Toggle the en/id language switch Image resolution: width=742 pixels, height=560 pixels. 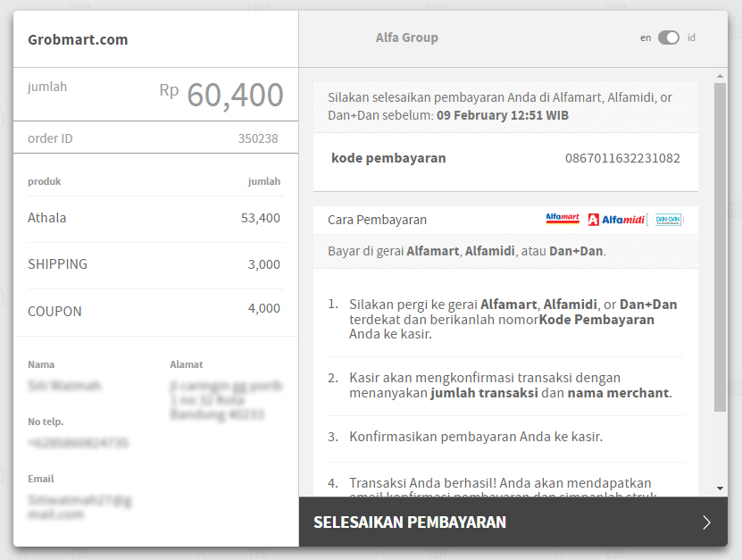pos(668,38)
